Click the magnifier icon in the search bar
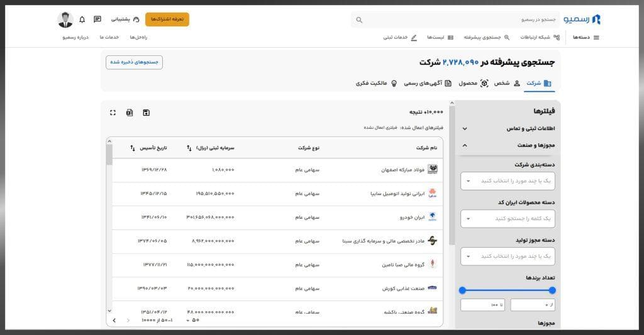644x335 pixels. pyautogui.click(x=359, y=19)
